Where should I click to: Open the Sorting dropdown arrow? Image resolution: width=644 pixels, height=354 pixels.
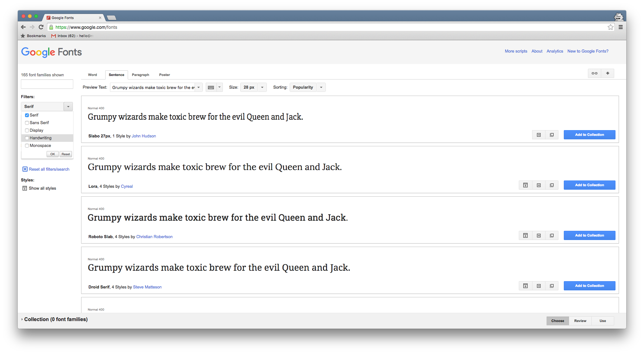[x=321, y=87]
